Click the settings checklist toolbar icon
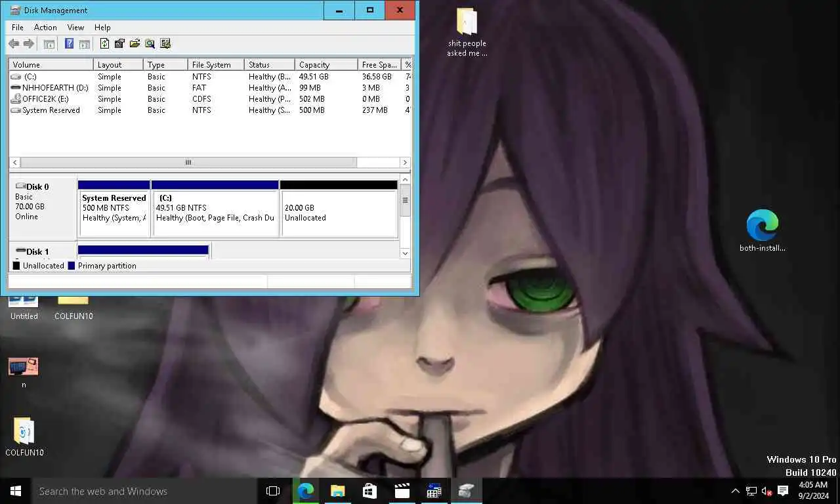 coord(165,44)
